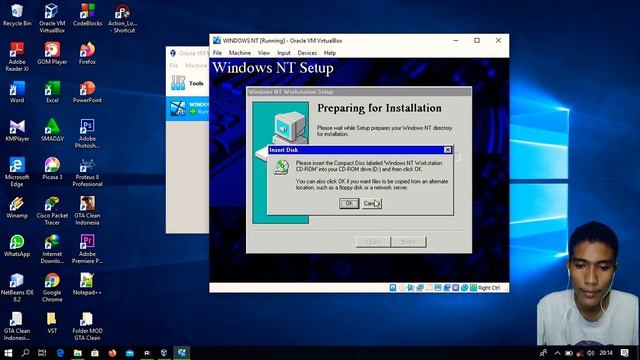Open the CodeBlocks desktop icon
640x360 pixels.
(x=87, y=16)
